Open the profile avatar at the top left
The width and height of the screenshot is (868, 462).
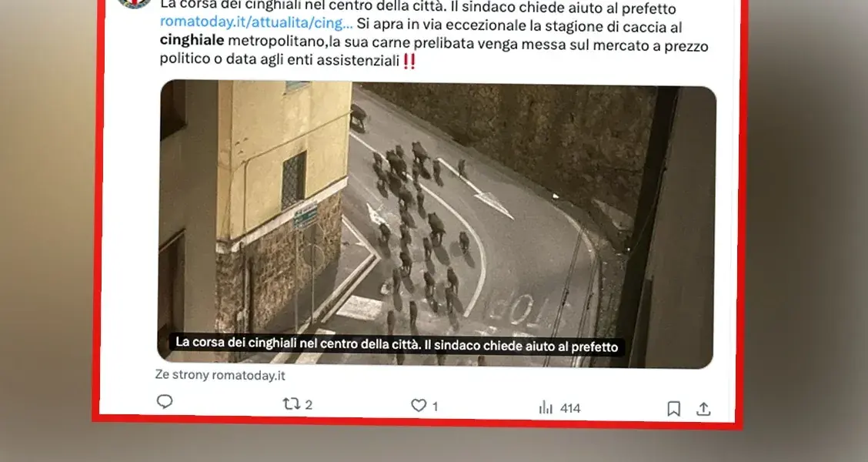coord(135,2)
